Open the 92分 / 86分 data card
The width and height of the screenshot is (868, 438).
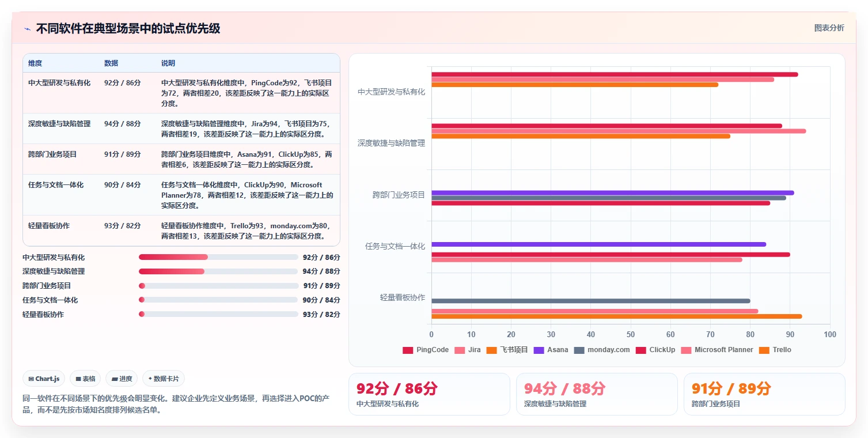tap(429, 394)
